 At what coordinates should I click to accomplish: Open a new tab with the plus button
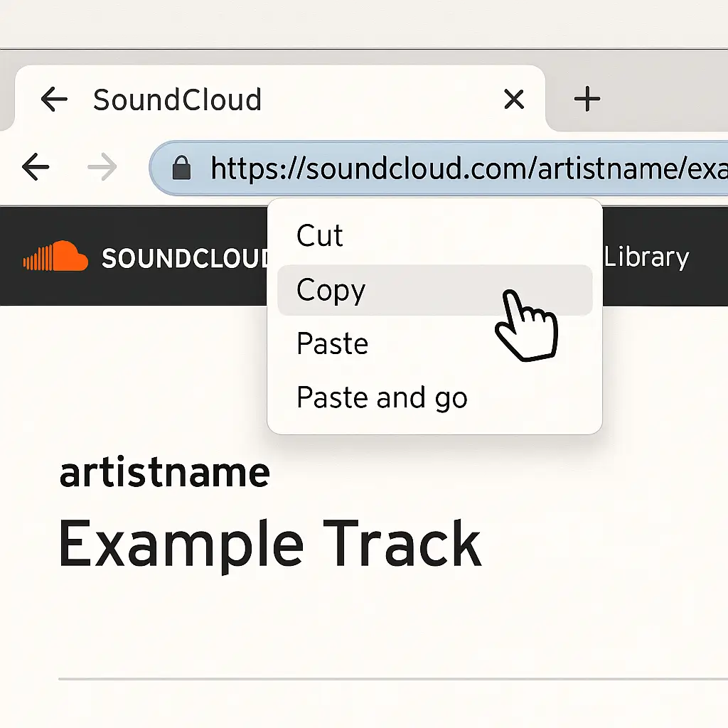(587, 99)
